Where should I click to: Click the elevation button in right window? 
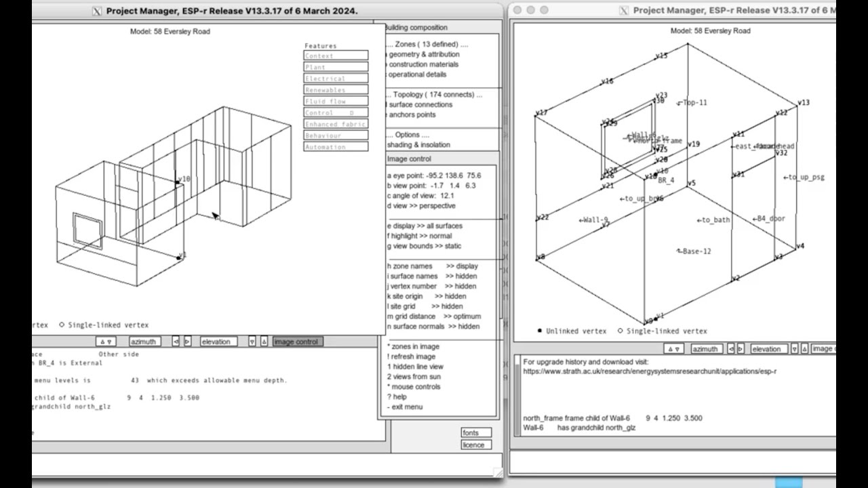point(768,348)
